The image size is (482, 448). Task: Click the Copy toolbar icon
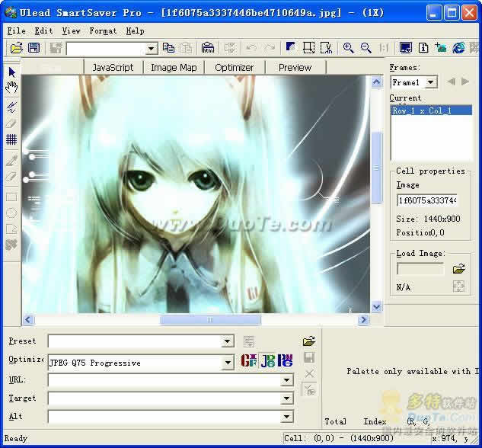coord(168,48)
